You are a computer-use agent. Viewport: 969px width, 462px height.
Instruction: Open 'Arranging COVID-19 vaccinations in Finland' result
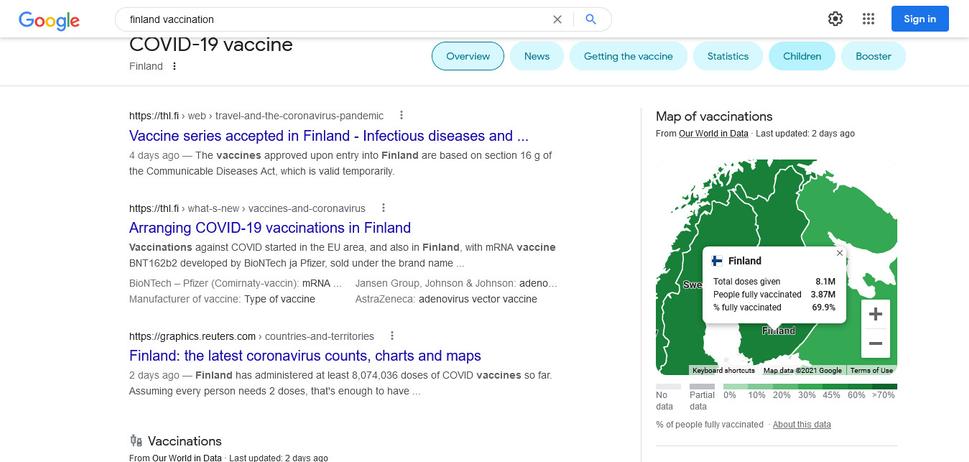270,227
